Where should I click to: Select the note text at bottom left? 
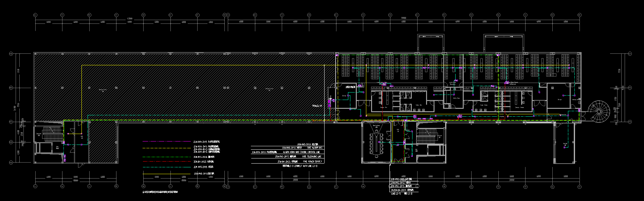(160, 192)
